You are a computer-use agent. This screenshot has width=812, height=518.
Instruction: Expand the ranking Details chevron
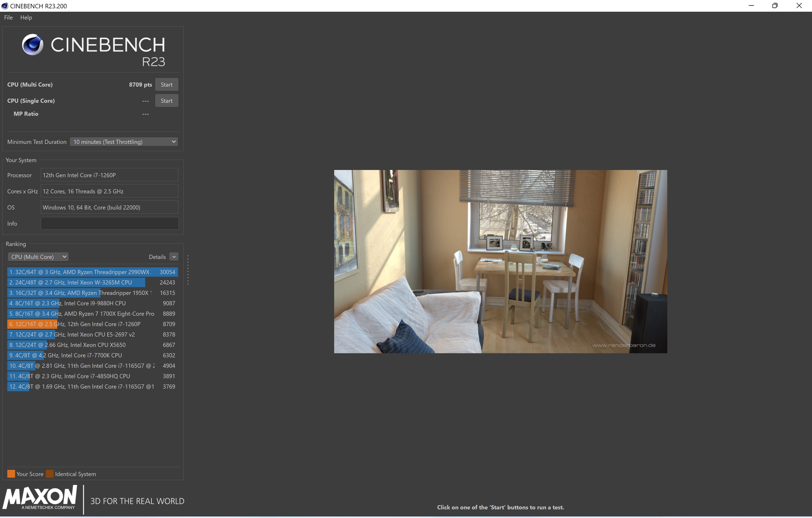point(174,257)
